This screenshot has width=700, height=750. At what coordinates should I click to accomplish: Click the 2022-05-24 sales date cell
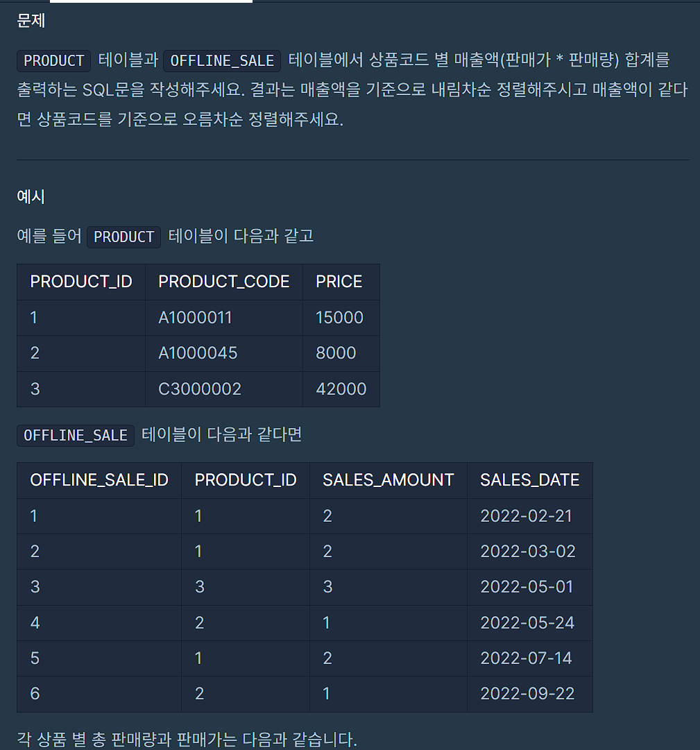point(530,623)
